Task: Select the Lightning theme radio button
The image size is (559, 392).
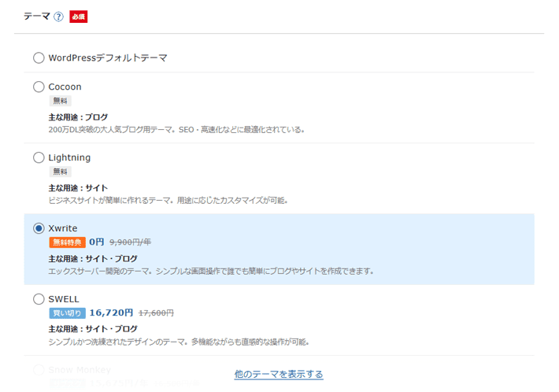Action: click(39, 157)
